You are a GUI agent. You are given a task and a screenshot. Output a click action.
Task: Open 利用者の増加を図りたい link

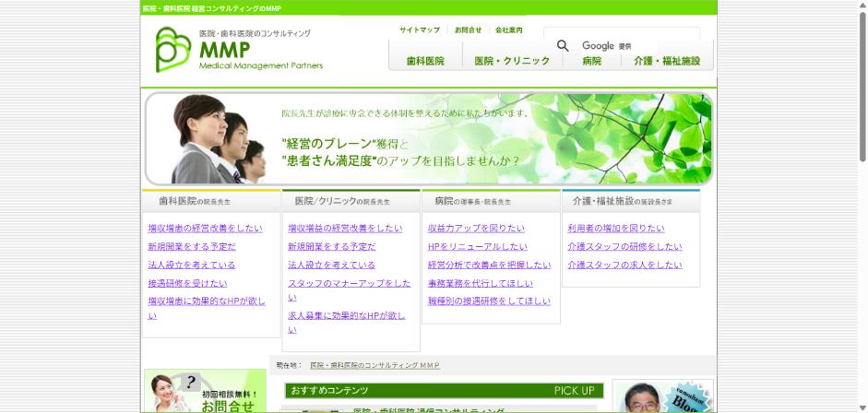point(616,229)
